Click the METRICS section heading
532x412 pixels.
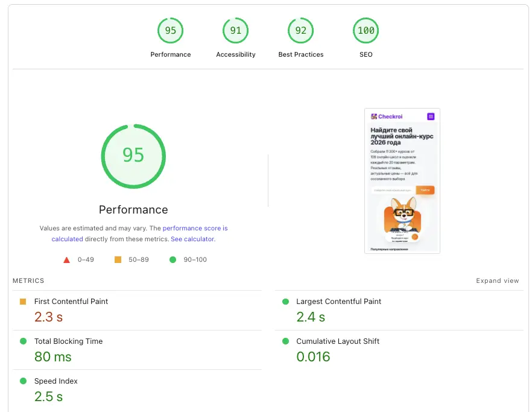coord(28,280)
